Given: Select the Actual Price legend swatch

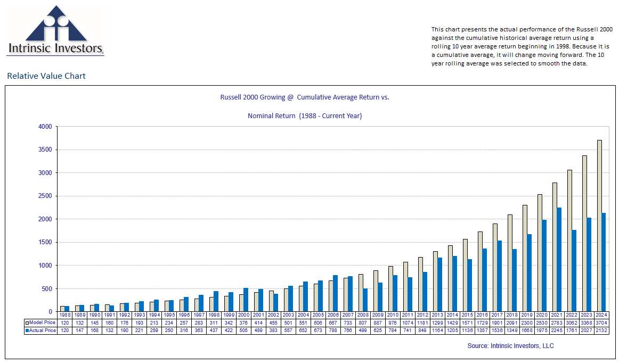Looking at the screenshot, I should pos(27,330).
